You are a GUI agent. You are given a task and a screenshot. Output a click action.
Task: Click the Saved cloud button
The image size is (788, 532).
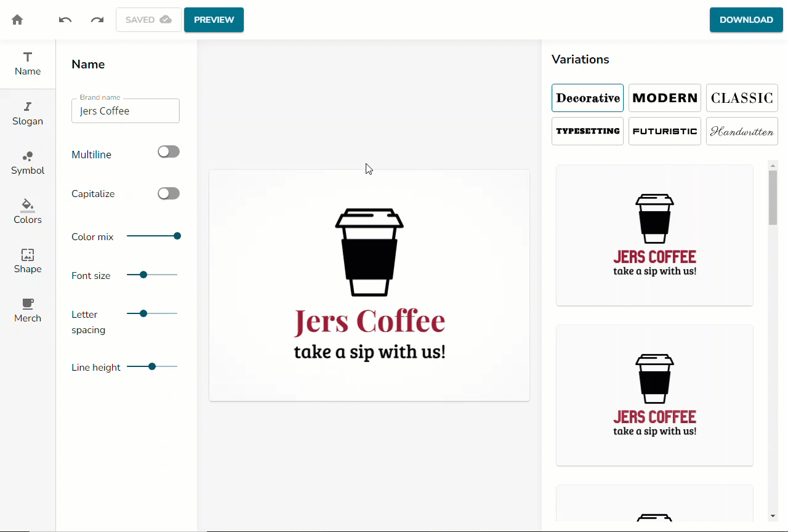148,20
